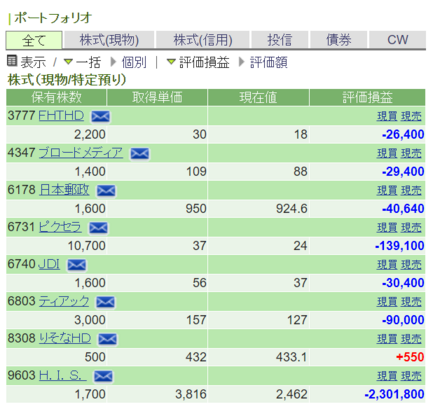
Task: Click 現売 for ピクセラ
Action: (411, 228)
